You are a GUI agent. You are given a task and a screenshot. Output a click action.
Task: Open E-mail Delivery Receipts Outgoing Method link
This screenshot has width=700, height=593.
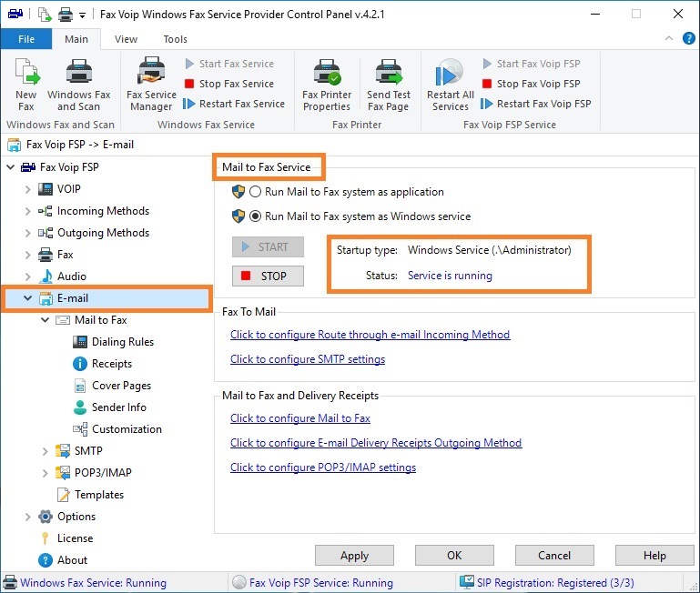pyautogui.click(x=376, y=443)
